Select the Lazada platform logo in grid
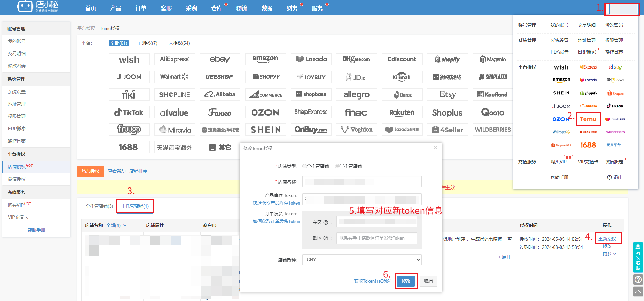Screen dimensions: 644x301 311,59
